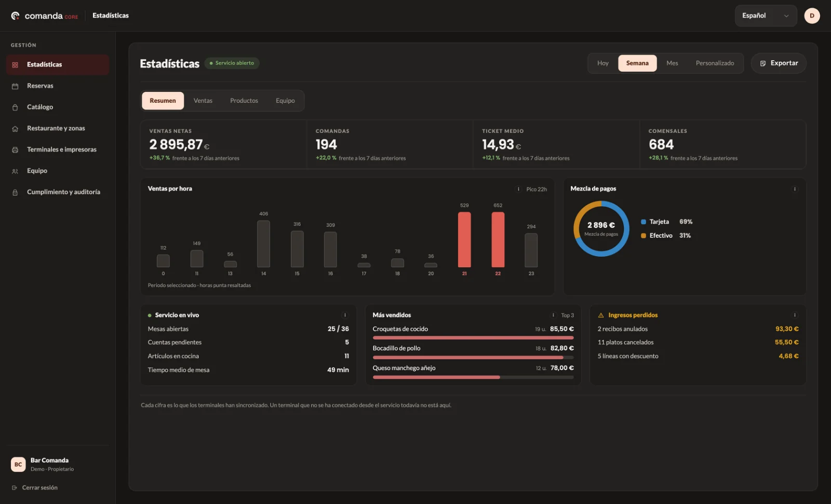
Task: Click the hour 14 bar labeled 406
Action: tap(263, 244)
